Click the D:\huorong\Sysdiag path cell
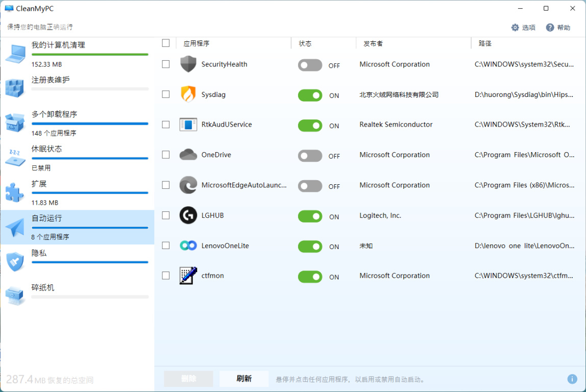 click(x=524, y=94)
